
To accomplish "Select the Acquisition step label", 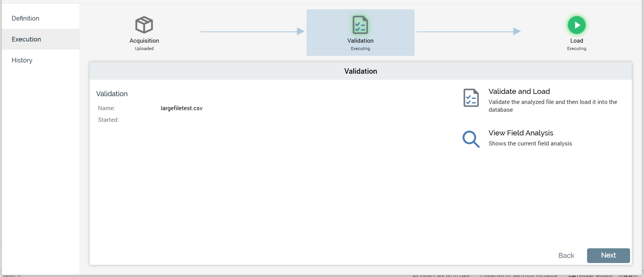I will [144, 41].
